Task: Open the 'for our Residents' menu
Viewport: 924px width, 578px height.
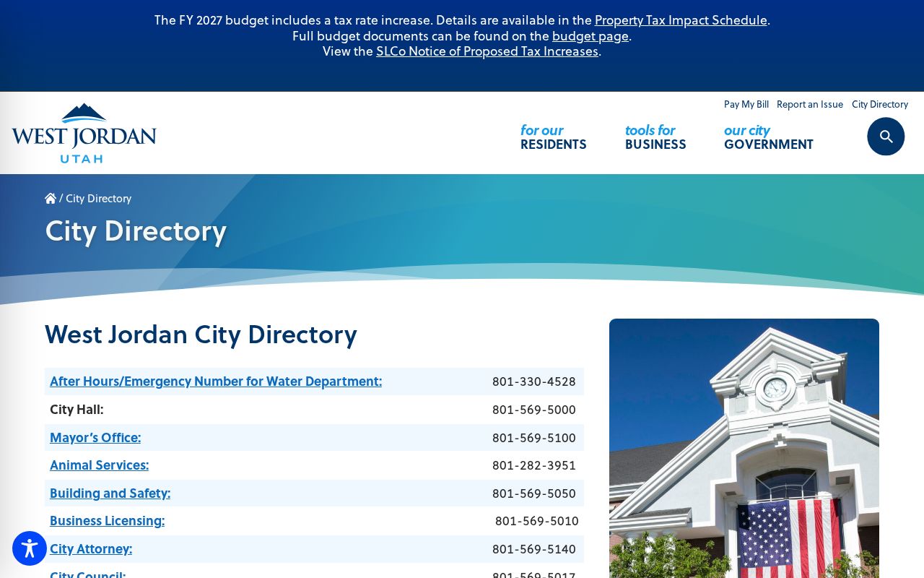Action: [554, 137]
